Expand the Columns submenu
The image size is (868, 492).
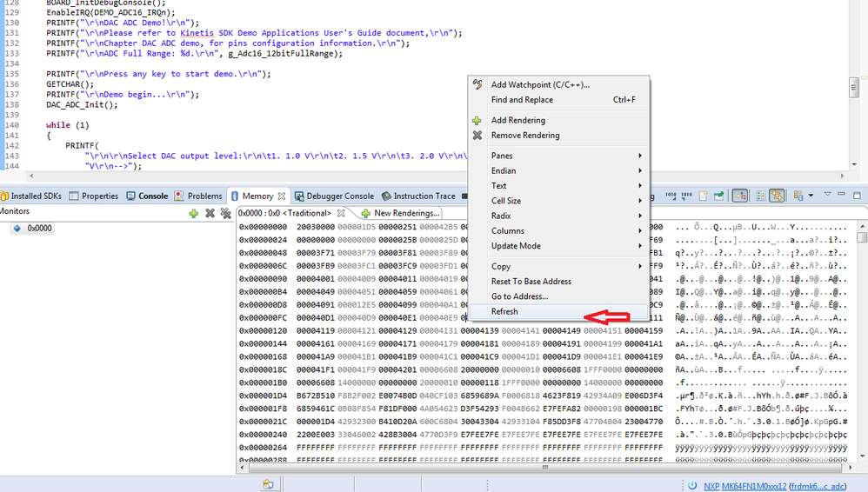[558, 230]
